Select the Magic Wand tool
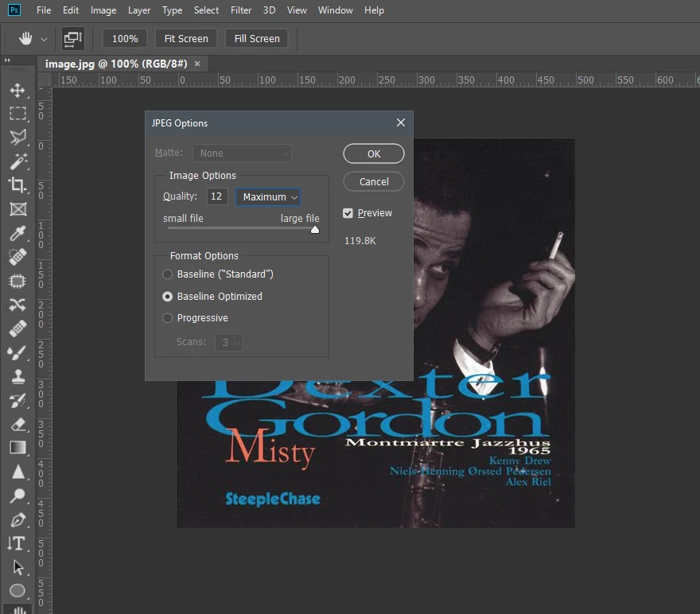 coord(17,161)
